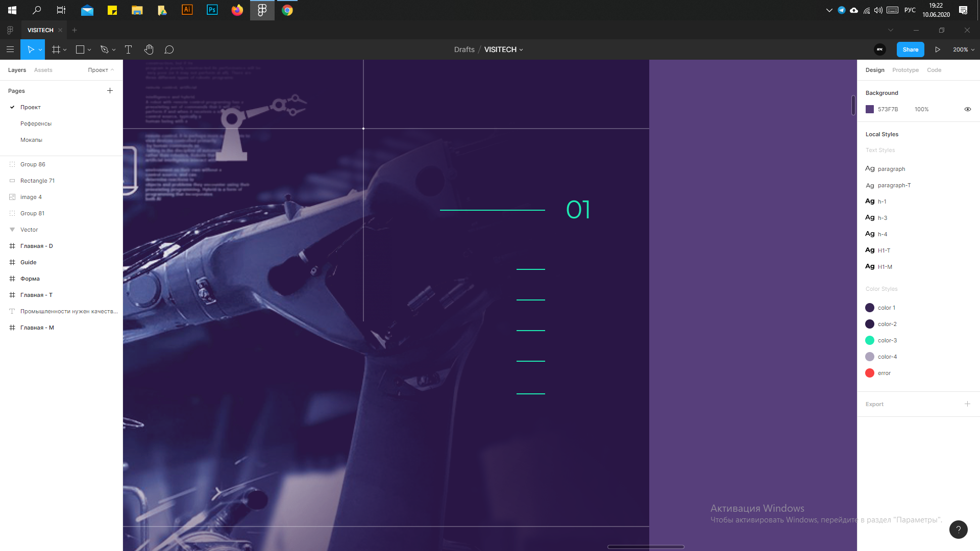Switch to the Design tab
The image size is (980, 551).
[x=875, y=70]
